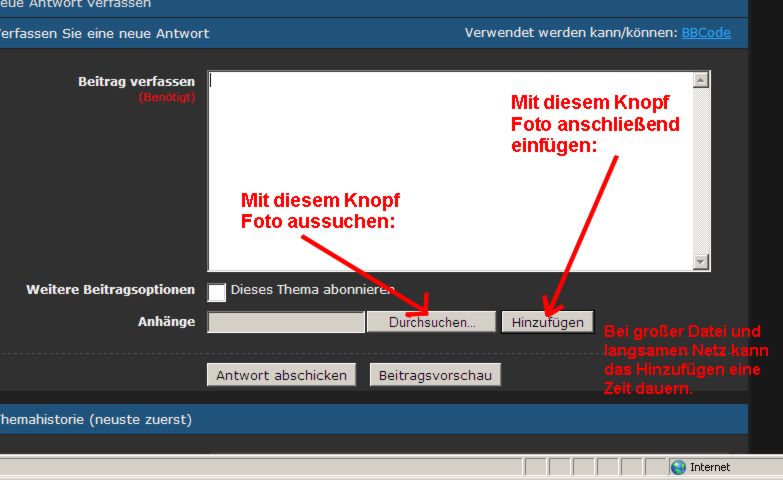Click the red '(Benötigt)' required note
Viewport: 783px width, 480px height.
click(x=166, y=97)
